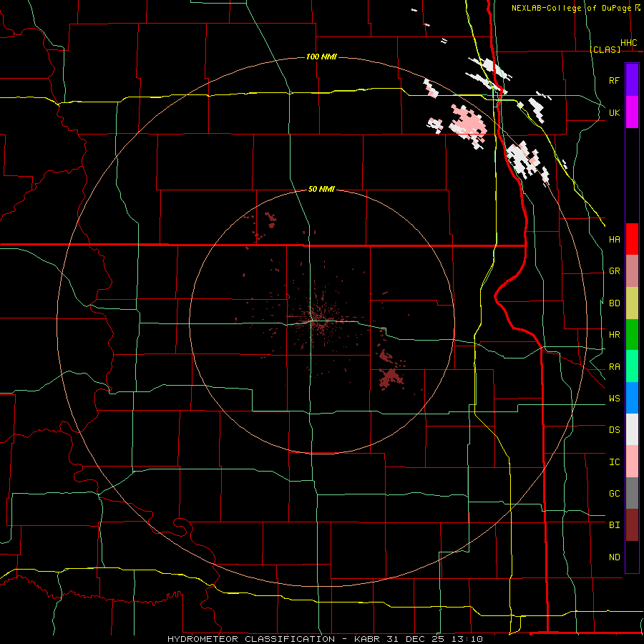Click the HR legend label

pos(614,335)
